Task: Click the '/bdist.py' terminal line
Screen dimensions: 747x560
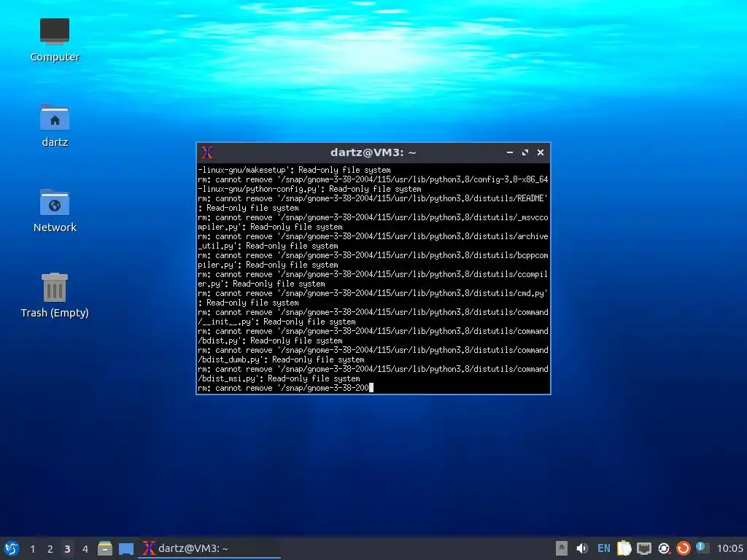Action: pos(270,341)
